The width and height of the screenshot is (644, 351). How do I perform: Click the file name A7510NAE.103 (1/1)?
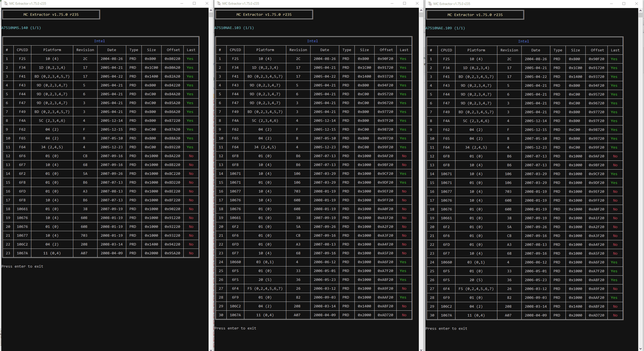234,28
